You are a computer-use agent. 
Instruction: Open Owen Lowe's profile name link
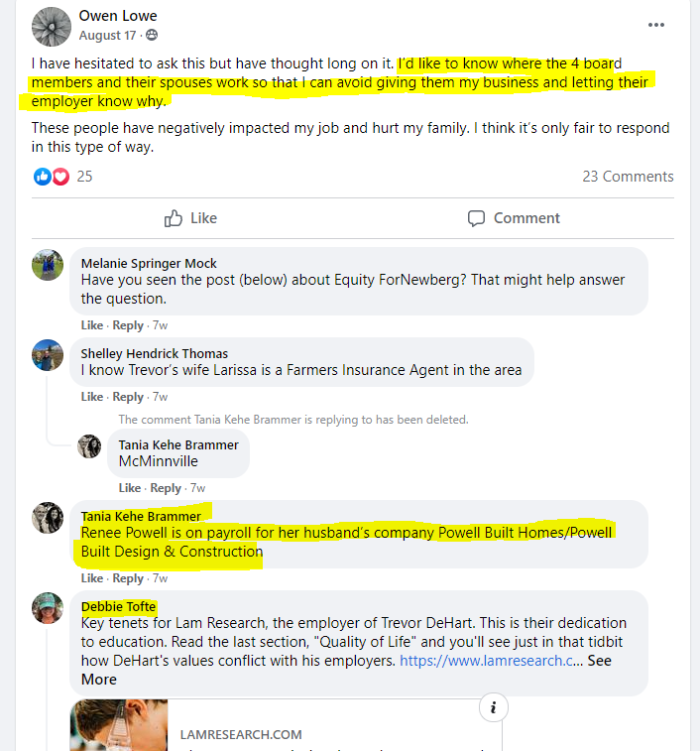coord(118,16)
